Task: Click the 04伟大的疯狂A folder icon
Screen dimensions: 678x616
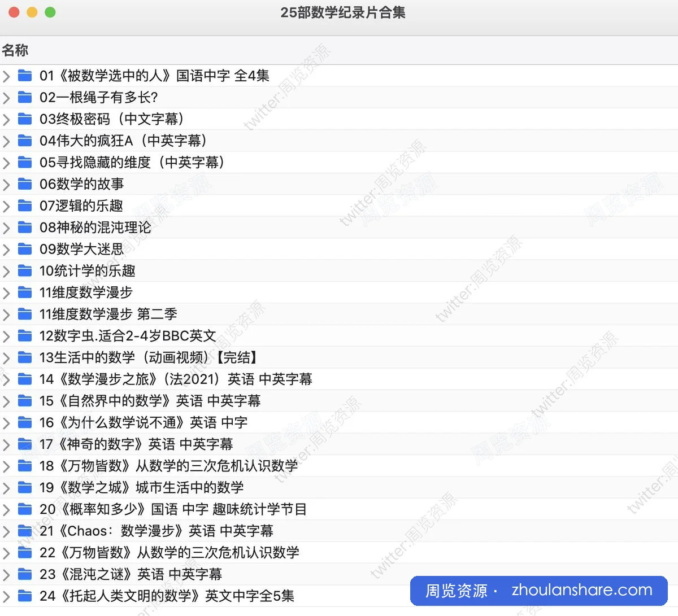Action: pyautogui.click(x=25, y=140)
